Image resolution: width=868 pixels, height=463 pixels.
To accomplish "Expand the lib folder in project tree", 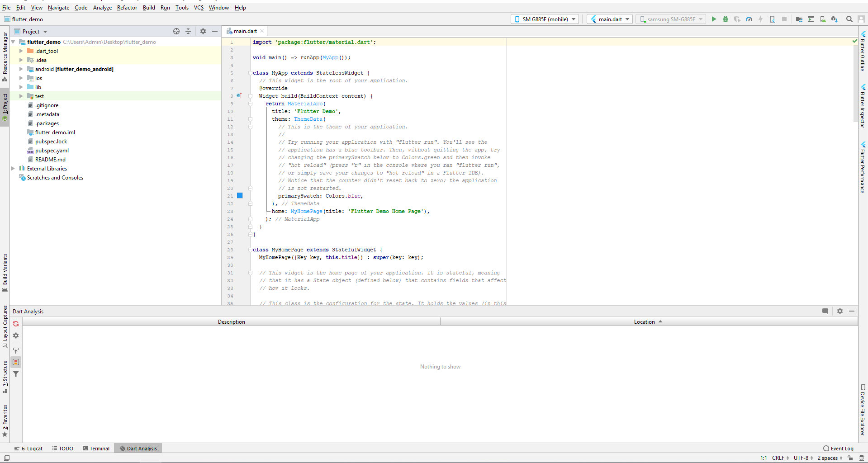I will coord(21,87).
